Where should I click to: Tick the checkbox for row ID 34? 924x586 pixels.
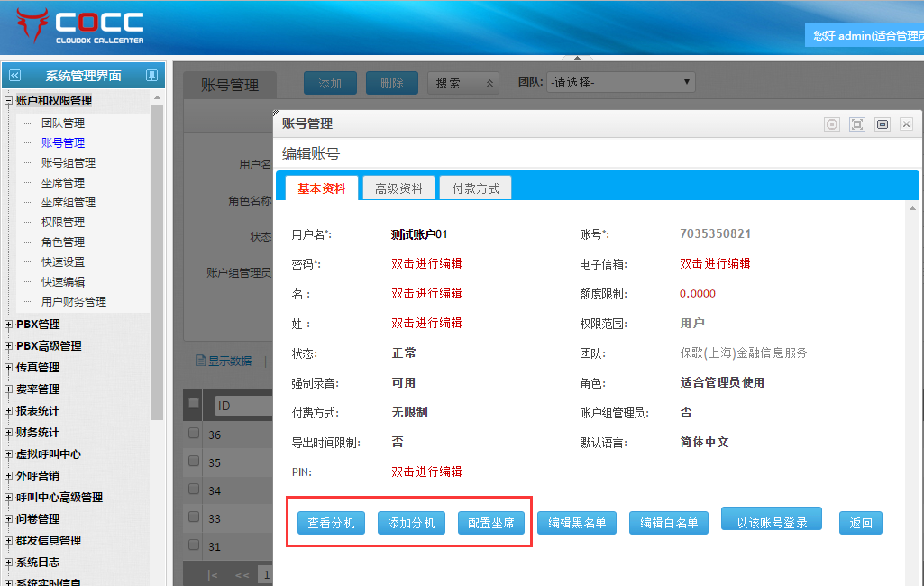pyautogui.click(x=193, y=490)
